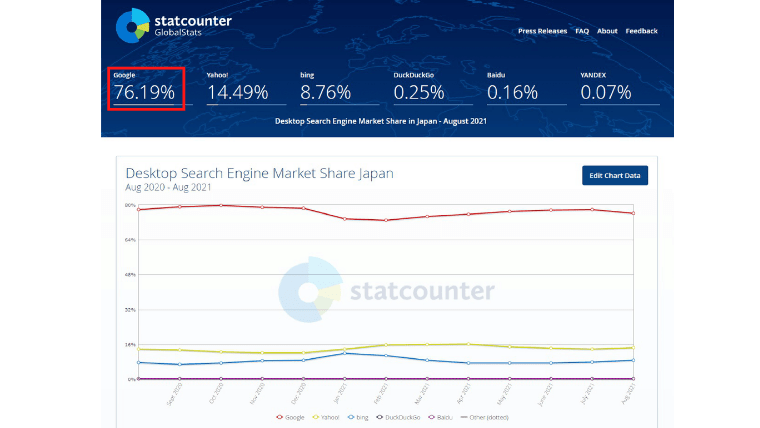The height and width of the screenshot is (428, 760).
Task: Open the Feedback link
Action: [x=641, y=31]
